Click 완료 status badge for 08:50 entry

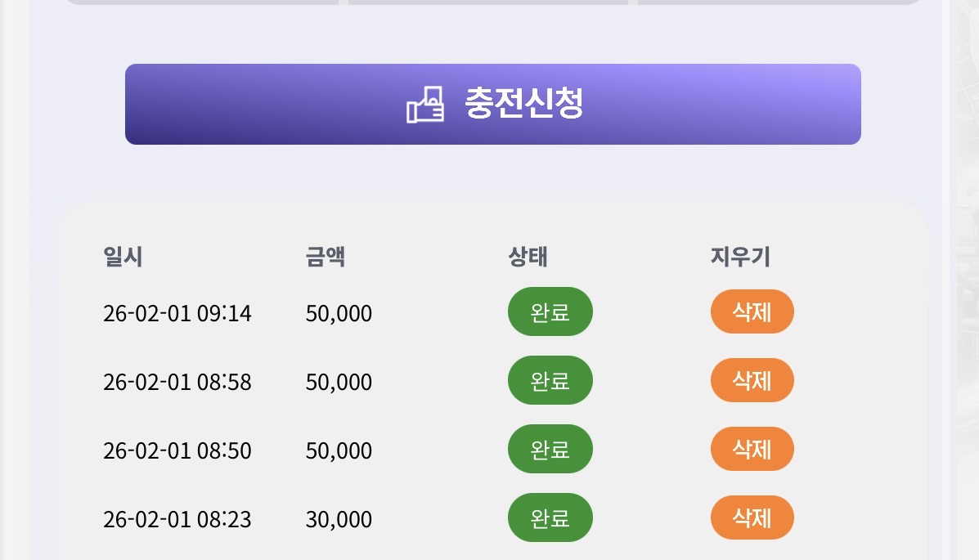point(550,449)
